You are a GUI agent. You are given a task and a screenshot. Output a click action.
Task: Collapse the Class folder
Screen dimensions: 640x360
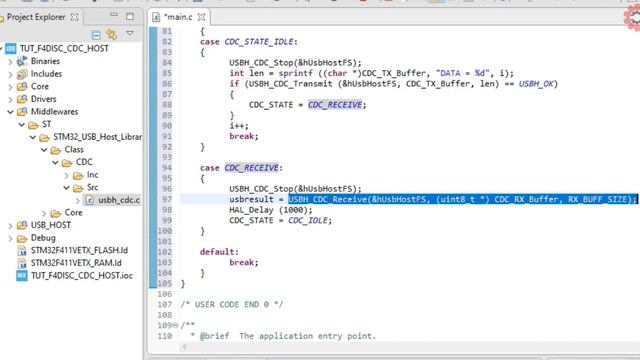coord(44,150)
